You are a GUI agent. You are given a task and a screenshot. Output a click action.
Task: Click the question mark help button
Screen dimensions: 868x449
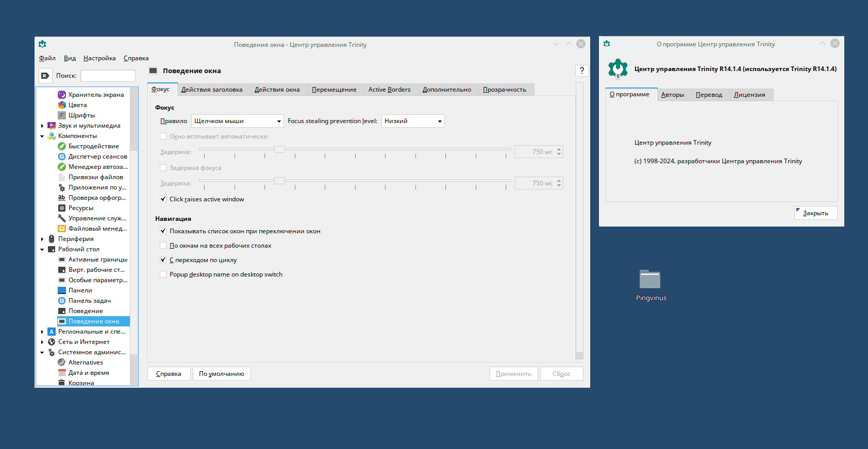[x=581, y=71]
